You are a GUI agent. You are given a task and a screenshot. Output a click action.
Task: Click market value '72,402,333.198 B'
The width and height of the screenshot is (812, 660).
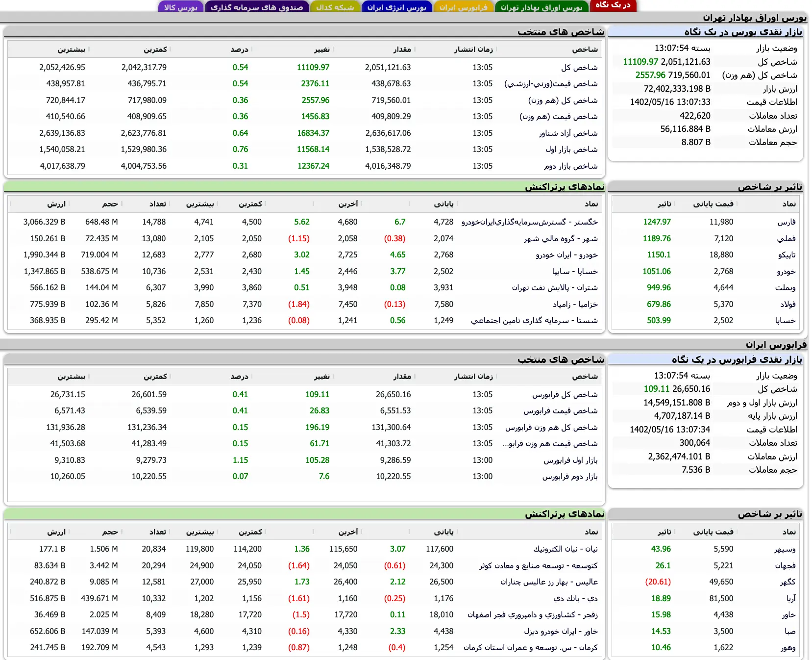(677, 89)
